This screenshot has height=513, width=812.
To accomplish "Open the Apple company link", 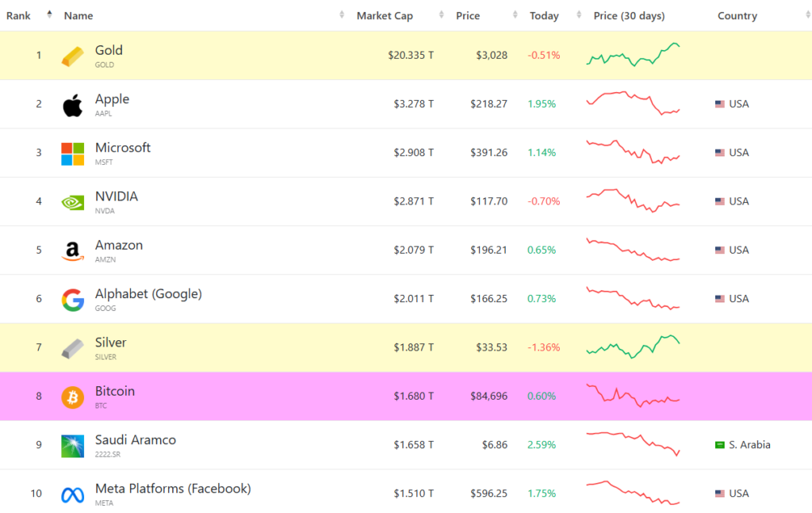I will coord(112,99).
